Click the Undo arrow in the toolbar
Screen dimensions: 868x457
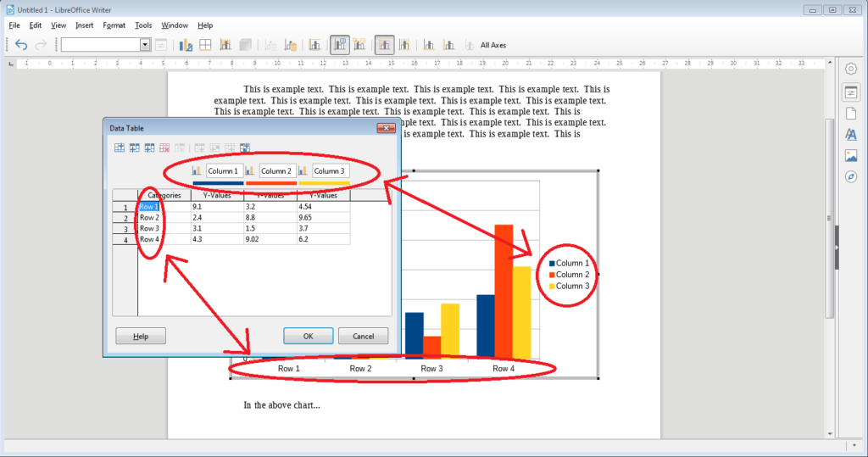pyautogui.click(x=21, y=45)
